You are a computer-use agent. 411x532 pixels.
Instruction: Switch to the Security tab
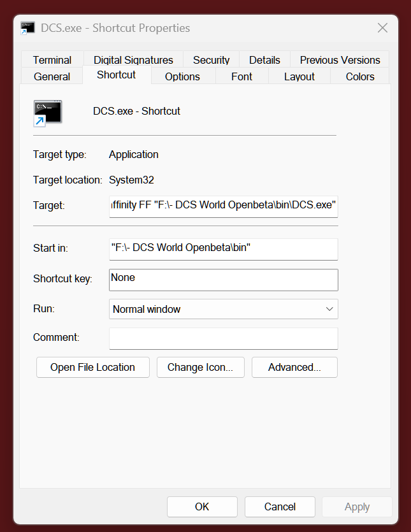[211, 60]
